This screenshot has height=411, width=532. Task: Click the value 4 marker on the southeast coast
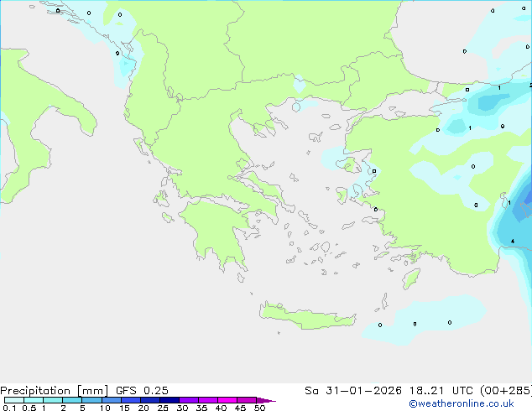(x=513, y=242)
